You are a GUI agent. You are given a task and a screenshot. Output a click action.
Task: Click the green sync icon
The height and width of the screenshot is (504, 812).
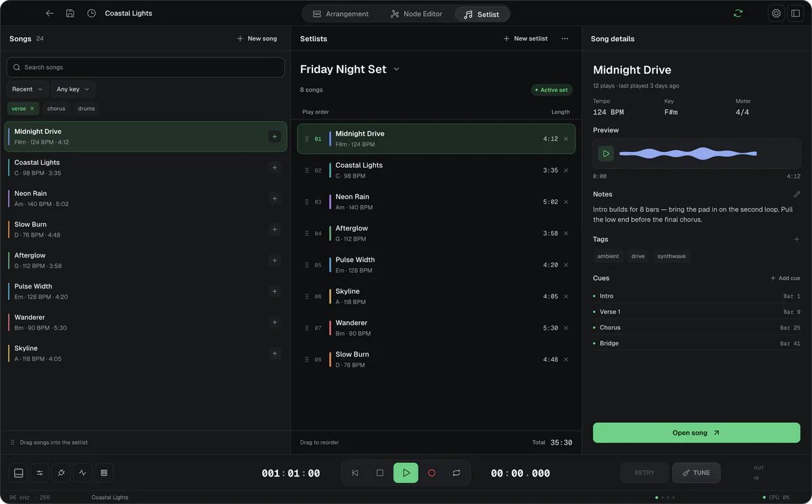(x=738, y=14)
